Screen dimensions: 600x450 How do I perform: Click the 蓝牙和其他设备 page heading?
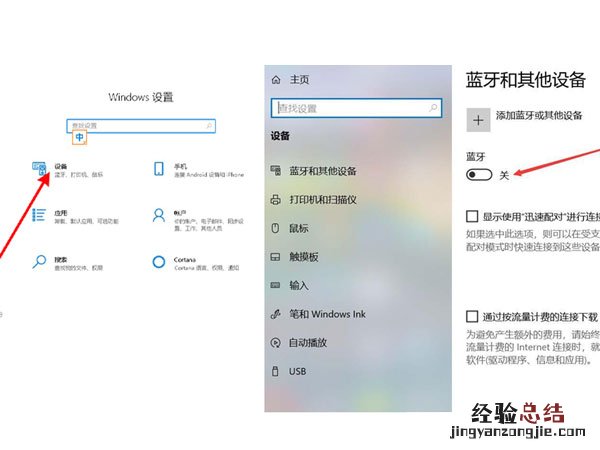[x=526, y=80]
